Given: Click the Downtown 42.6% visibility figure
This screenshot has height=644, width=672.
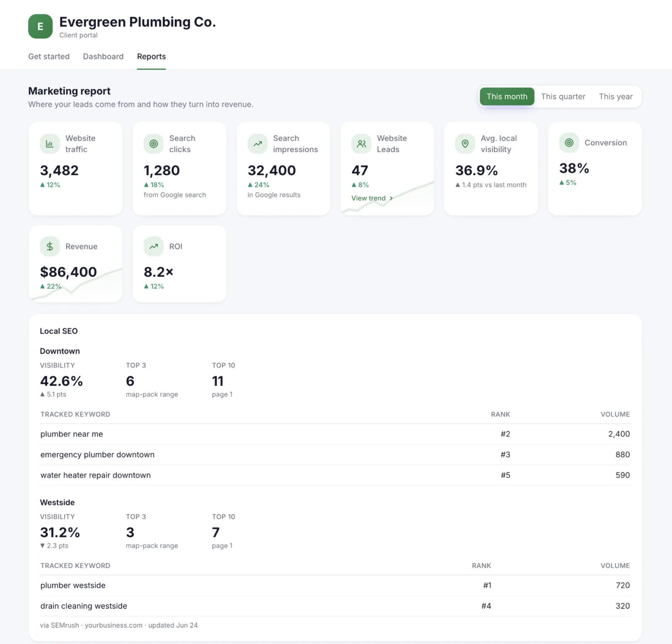Looking at the screenshot, I should [61, 381].
